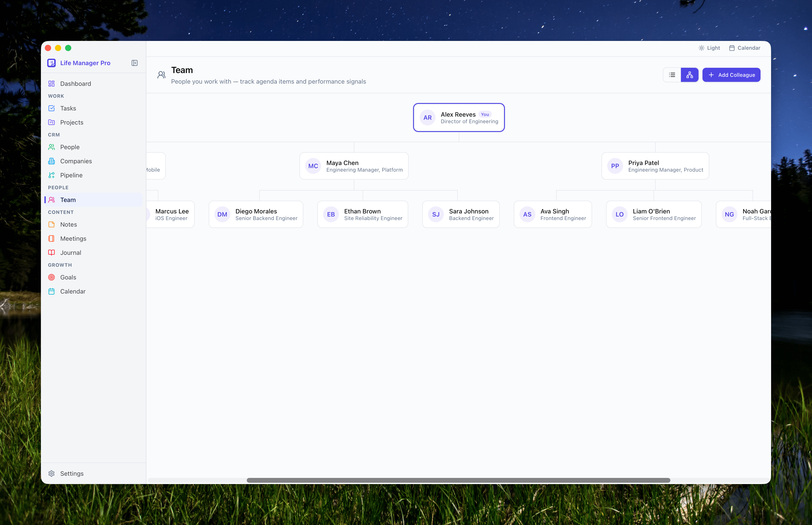
Task: Open Priya Patel's card
Action: [x=655, y=166]
